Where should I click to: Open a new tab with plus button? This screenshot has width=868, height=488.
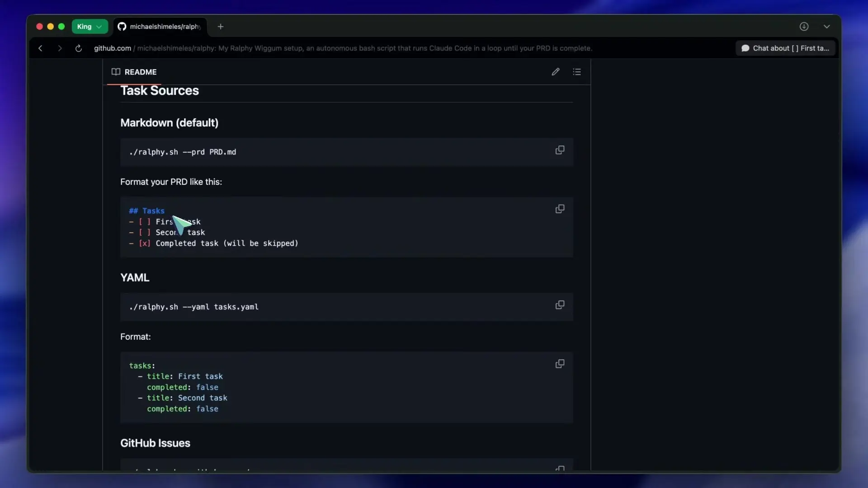(x=221, y=27)
